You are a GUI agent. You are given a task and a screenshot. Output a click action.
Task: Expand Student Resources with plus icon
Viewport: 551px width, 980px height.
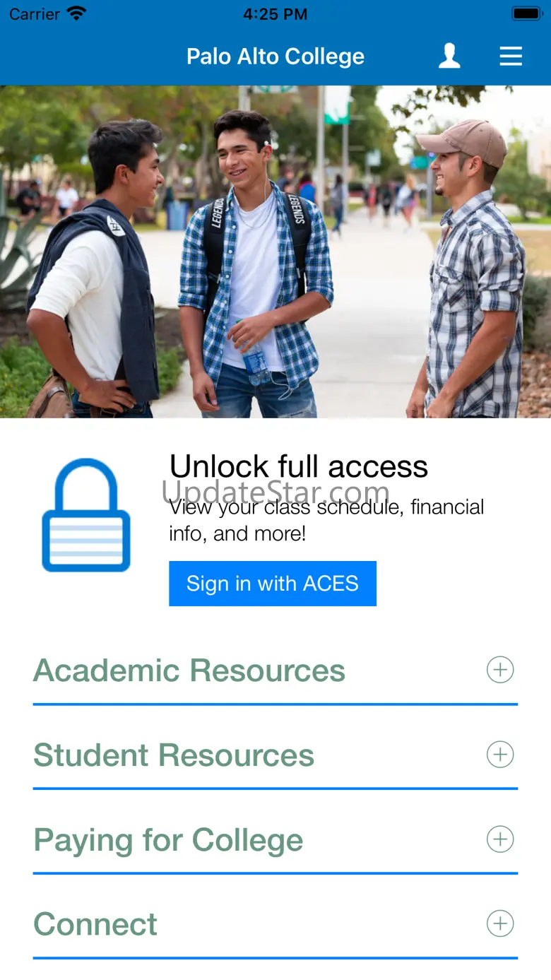(x=500, y=755)
